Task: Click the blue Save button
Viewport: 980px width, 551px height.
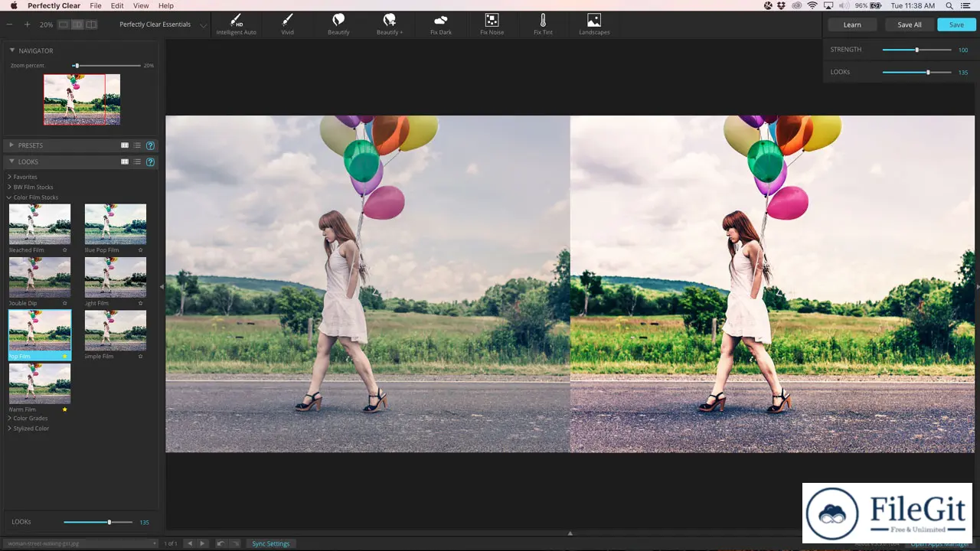Action: pos(956,24)
